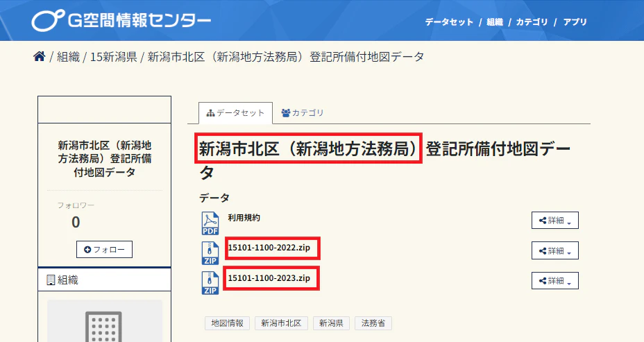Expand 詳細 dropdown for 利用規約
This screenshot has height=342, width=644.
click(555, 221)
